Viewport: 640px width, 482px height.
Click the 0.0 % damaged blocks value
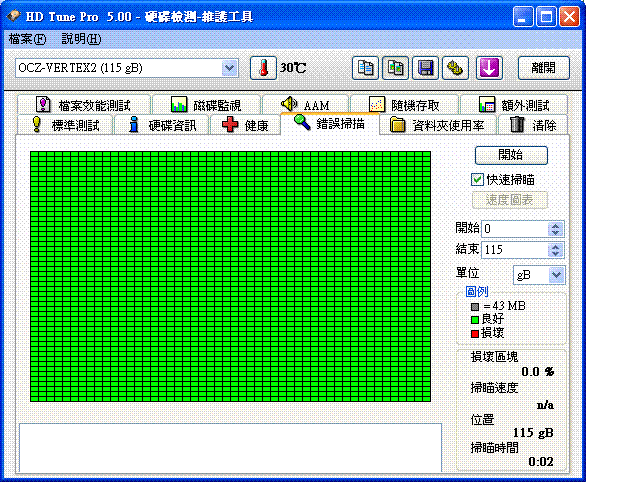click(x=538, y=372)
